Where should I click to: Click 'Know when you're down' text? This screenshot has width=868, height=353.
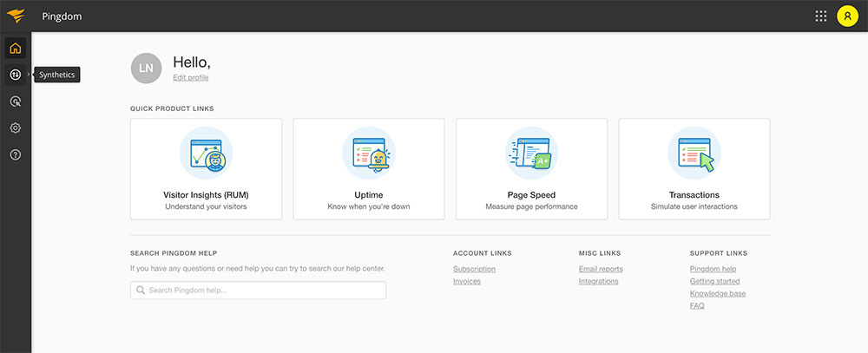click(x=369, y=206)
